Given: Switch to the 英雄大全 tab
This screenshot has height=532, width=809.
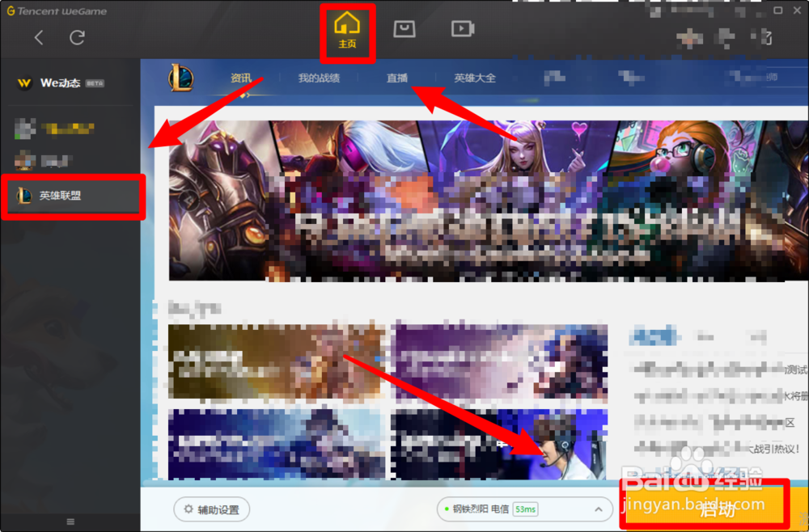Looking at the screenshot, I should click(475, 78).
